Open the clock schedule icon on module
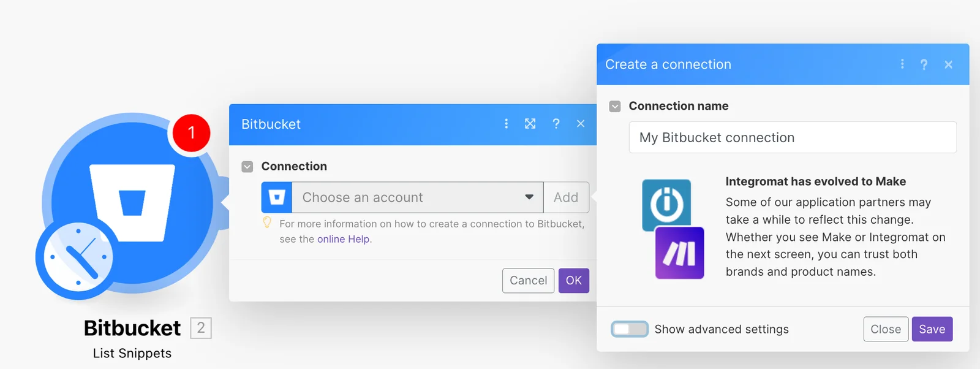This screenshot has height=369, width=980. tap(78, 261)
